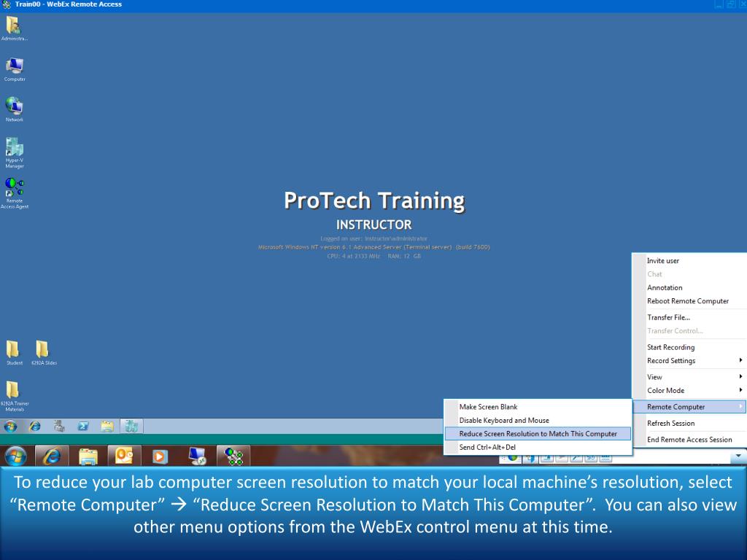
Task: Choose Reboot Remote Computer
Action: (x=689, y=301)
